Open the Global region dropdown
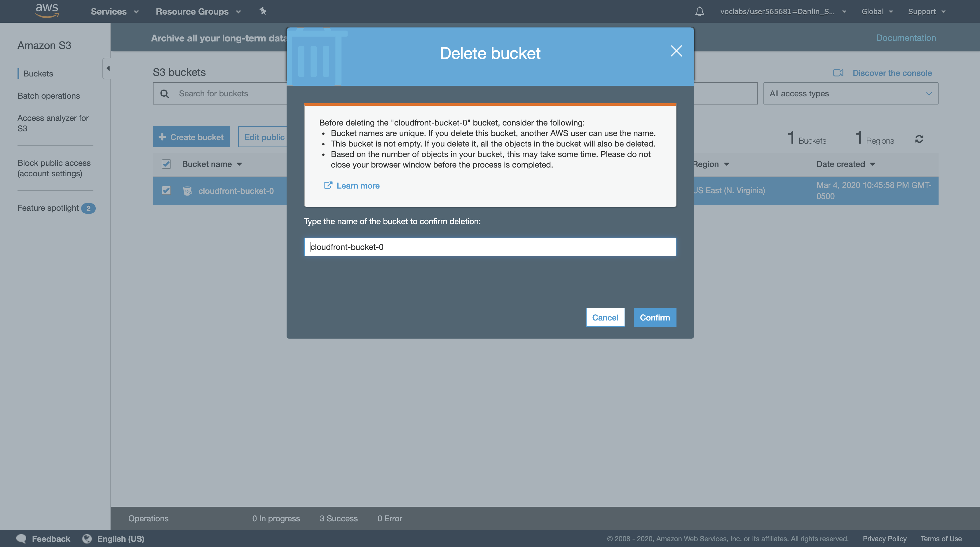This screenshot has height=547, width=980. pyautogui.click(x=876, y=11)
